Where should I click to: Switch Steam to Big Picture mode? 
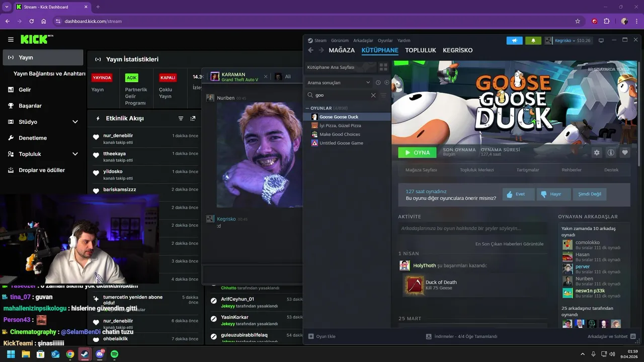[x=601, y=40]
